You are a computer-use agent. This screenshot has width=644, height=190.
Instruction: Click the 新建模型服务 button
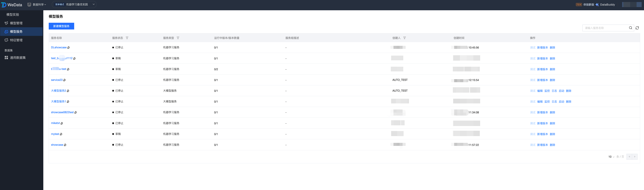[x=61, y=26]
